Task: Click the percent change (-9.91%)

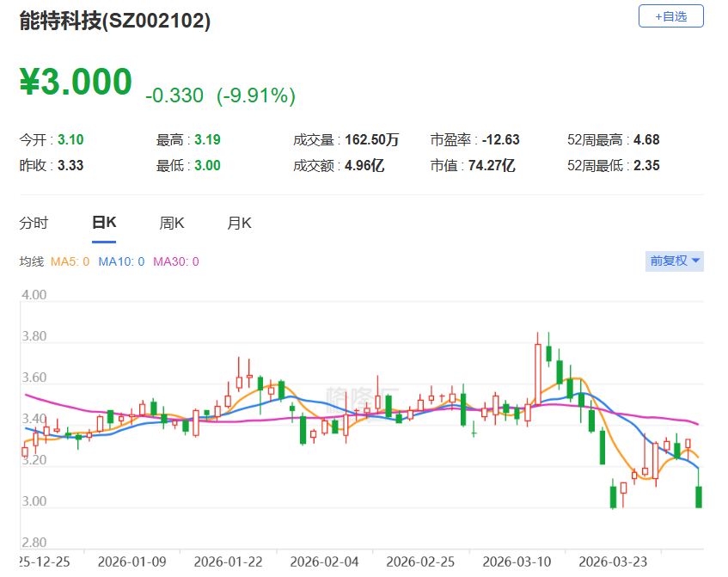Action: click(x=256, y=95)
